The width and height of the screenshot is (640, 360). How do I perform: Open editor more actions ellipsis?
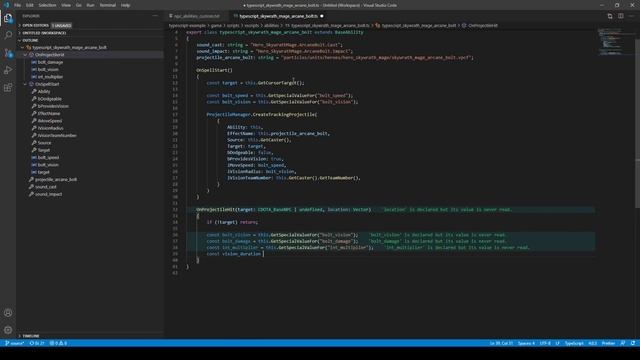[631, 16]
